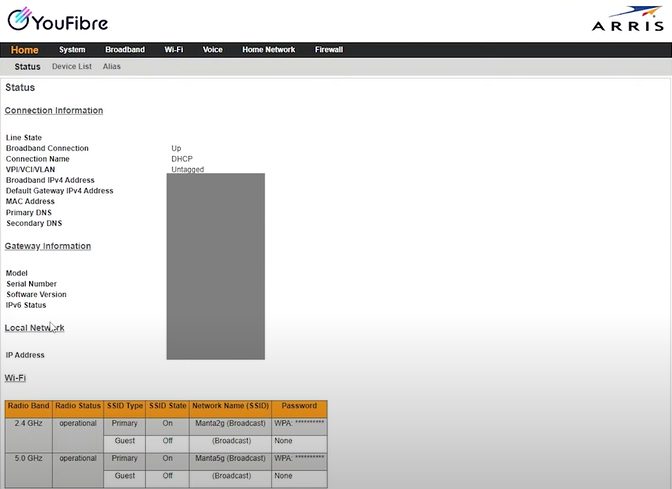Open the Voice tab

pos(213,50)
